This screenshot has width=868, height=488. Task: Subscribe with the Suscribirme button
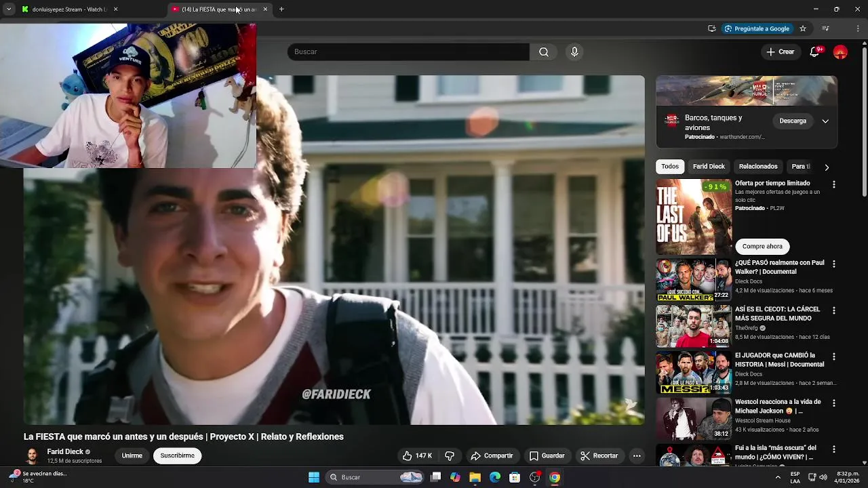click(x=178, y=456)
